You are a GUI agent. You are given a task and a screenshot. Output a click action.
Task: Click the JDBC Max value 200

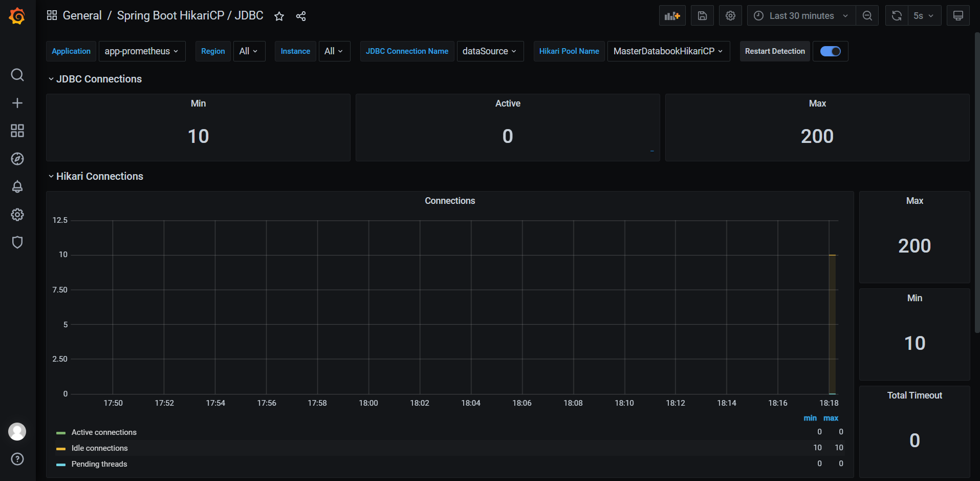817,136
